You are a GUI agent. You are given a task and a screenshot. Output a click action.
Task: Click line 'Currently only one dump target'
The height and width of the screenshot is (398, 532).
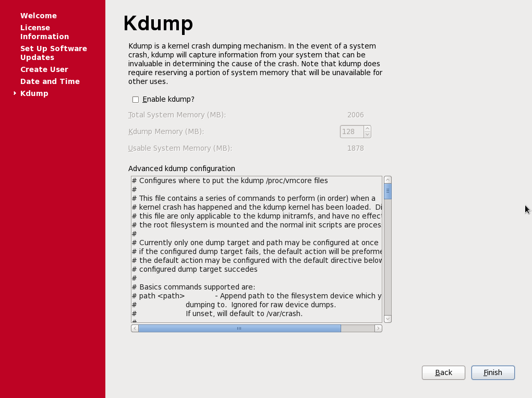(x=255, y=243)
